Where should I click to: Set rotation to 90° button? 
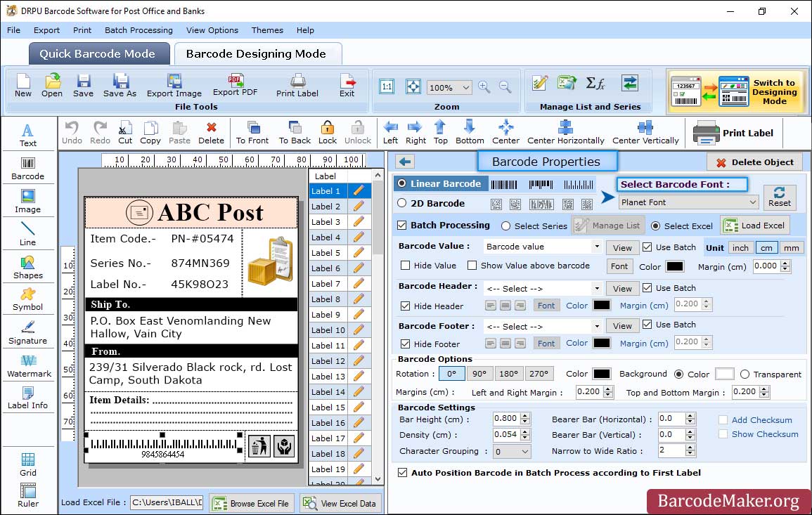pos(479,374)
